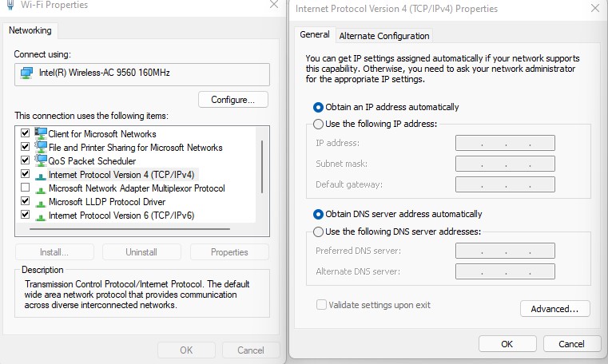
Task: Open the Advanced settings button
Action: point(554,309)
